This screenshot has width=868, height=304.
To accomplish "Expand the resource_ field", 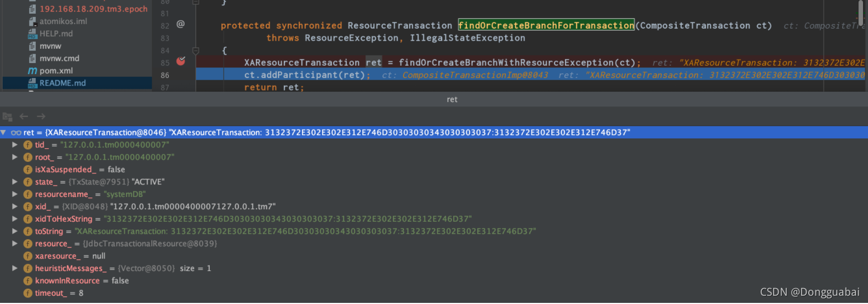I will tap(15, 244).
